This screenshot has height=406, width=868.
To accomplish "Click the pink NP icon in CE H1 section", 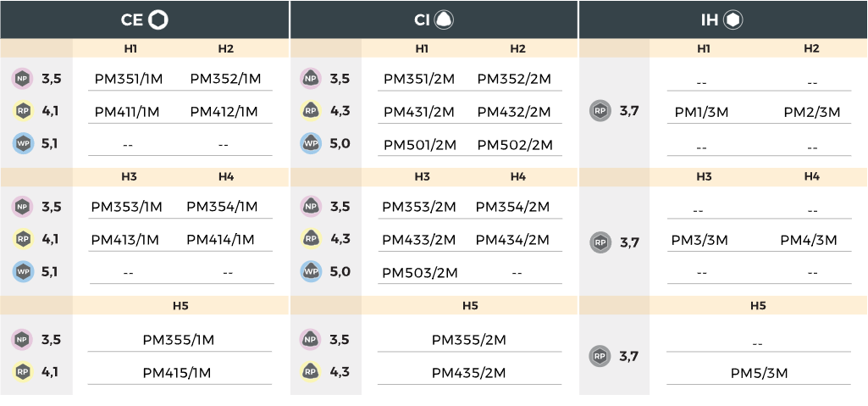I will pos(23,78).
